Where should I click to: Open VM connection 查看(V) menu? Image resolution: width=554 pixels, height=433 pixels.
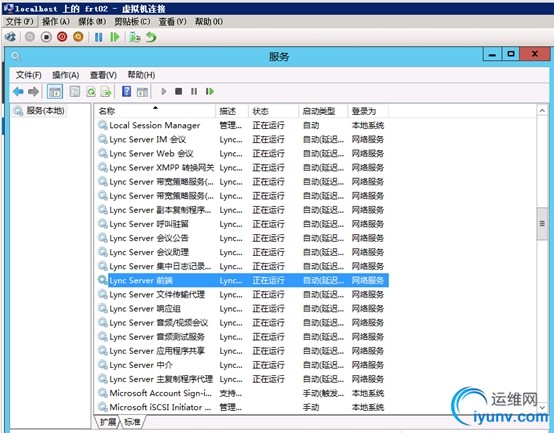click(x=172, y=22)
